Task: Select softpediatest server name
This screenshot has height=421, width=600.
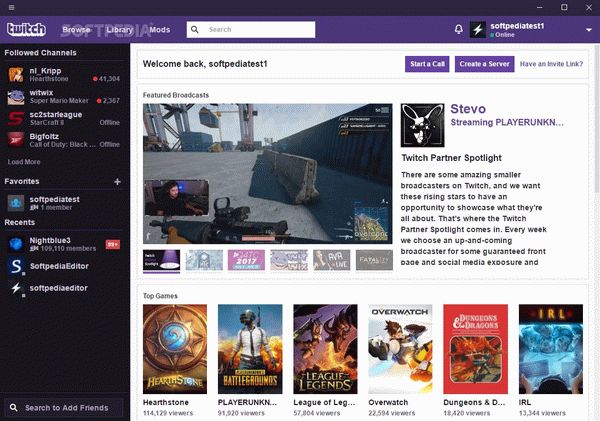Action: tap(54, 199)
